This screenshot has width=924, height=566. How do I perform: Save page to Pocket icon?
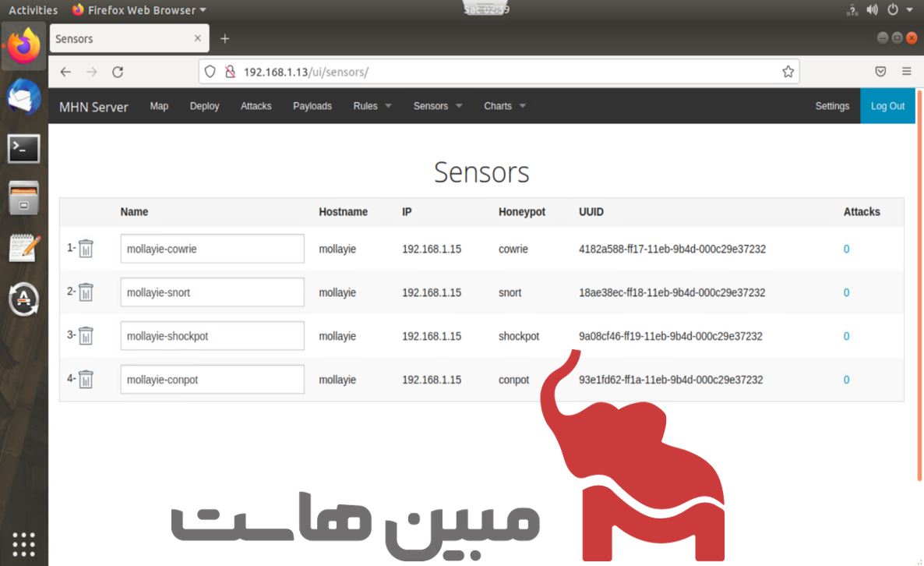click(880, 72)
